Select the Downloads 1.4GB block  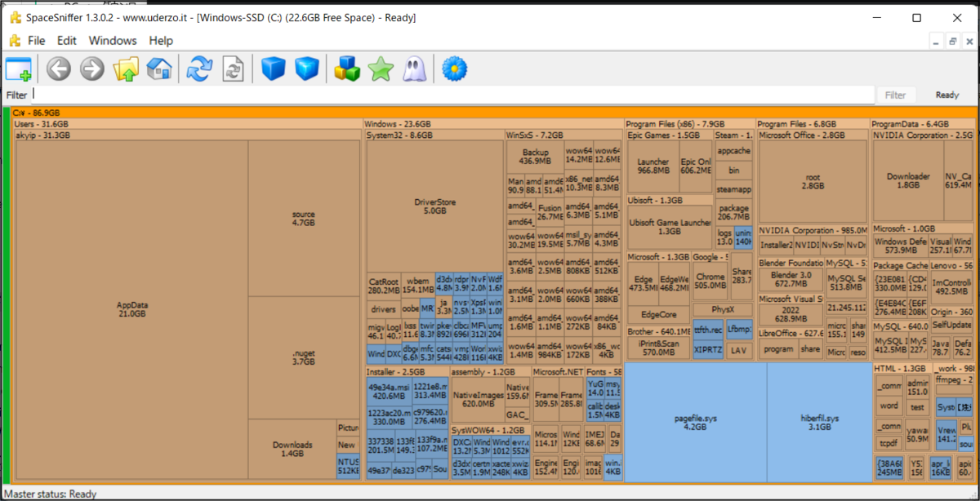[x=292, y=449]
